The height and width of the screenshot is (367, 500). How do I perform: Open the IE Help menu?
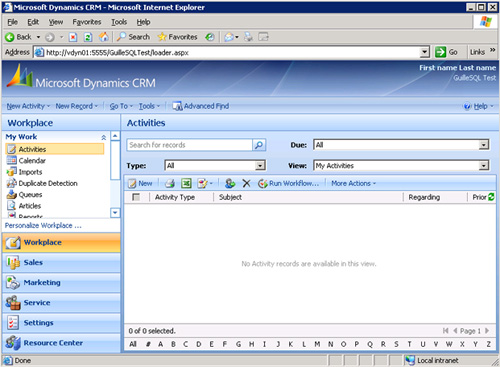pos(143,22)
